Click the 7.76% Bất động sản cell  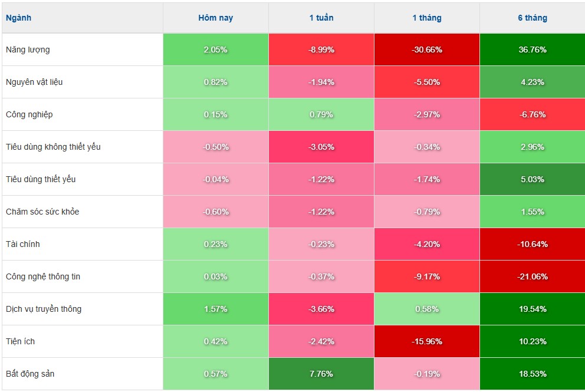(x=321, y=374)
